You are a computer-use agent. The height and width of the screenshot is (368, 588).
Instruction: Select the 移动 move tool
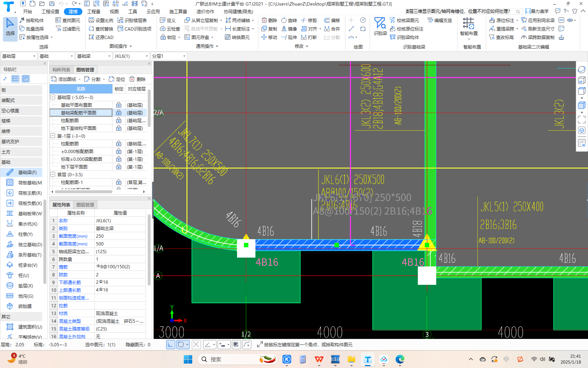click(x=269, y=37)
